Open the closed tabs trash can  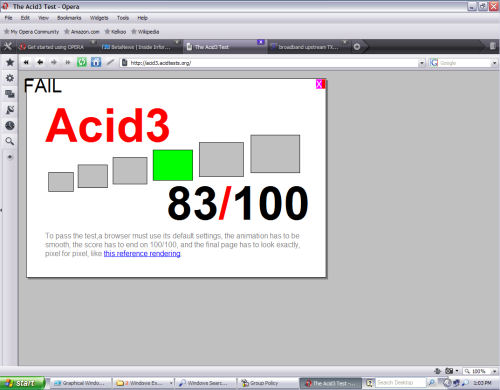click(x=493, y=46)
